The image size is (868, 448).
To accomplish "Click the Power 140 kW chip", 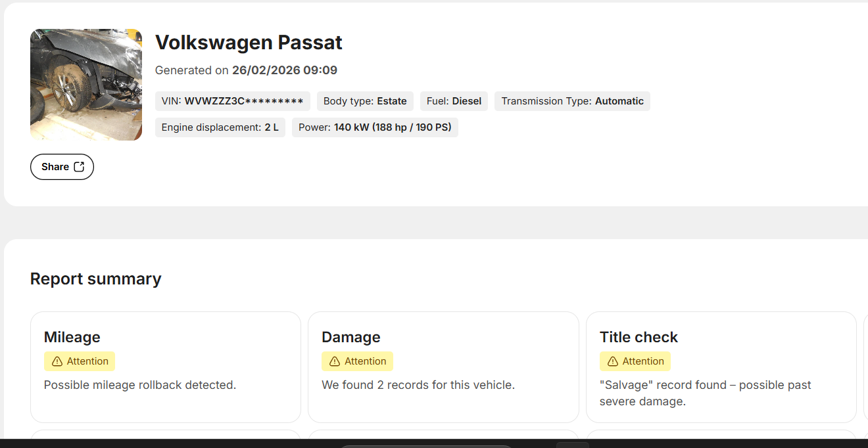I will pyautogui.click(x=375, y=127).
